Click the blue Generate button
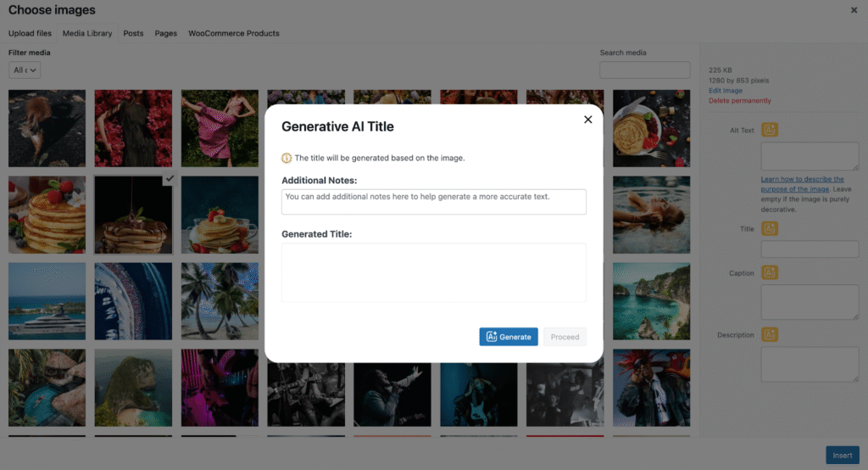The width and height of the screenshot is (868, 470). (x=509, y=337)
